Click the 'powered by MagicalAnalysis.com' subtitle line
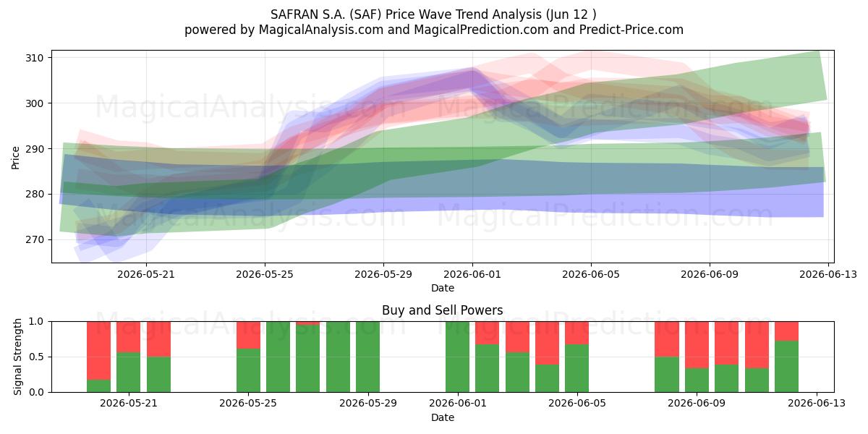 (434, 30)
